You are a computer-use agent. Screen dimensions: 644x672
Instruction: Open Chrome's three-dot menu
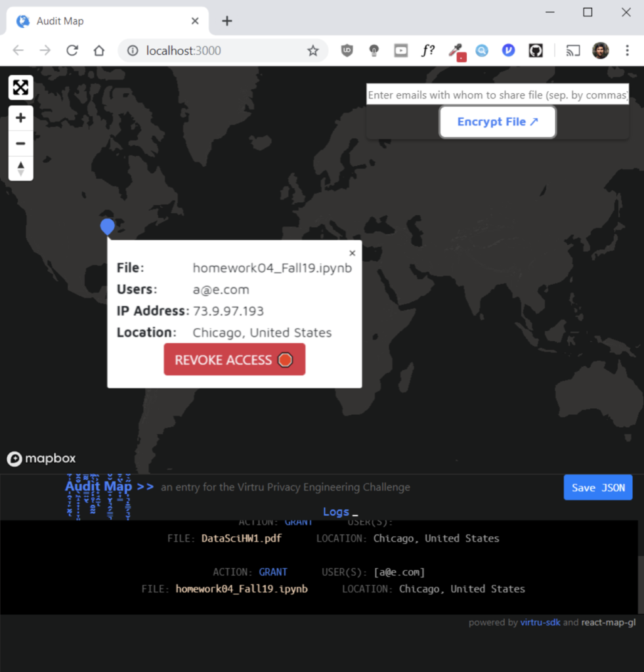click(x=628, y=51)
